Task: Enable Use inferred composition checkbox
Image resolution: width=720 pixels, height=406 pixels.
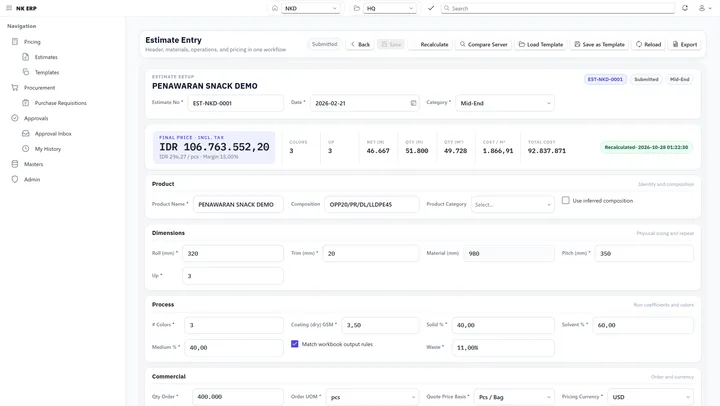Action: 566,200
